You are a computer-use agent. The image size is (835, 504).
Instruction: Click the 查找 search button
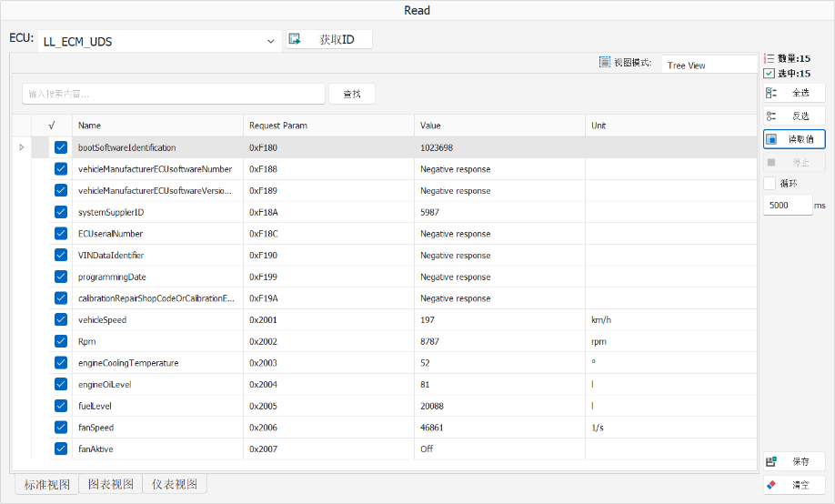[x=352, y=94]
